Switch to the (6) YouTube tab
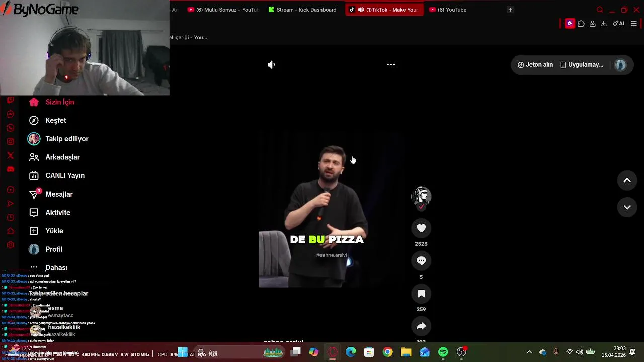Image resolution: width=644 pixels, height=362 pixels. (448, 10)
